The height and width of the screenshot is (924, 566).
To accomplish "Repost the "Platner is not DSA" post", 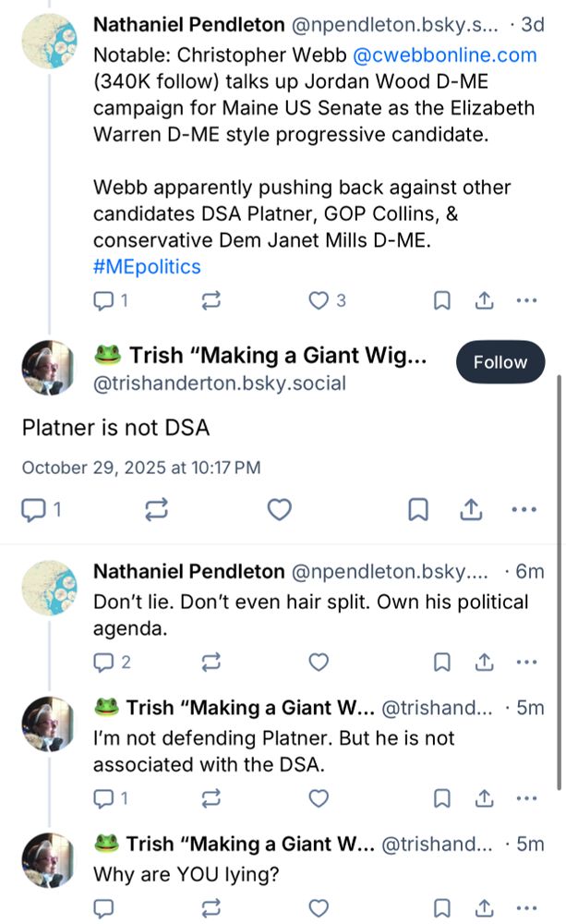I will click(x=156, y=509).
